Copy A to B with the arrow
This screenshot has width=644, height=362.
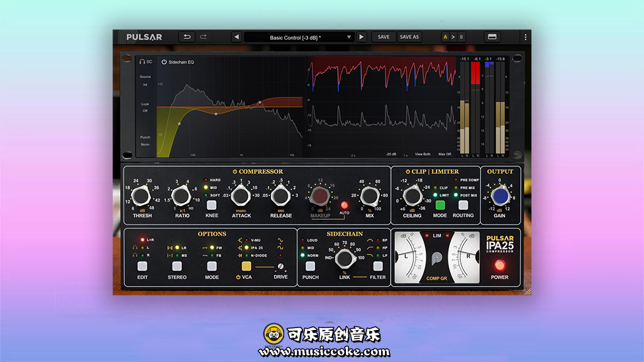point(453,37)
